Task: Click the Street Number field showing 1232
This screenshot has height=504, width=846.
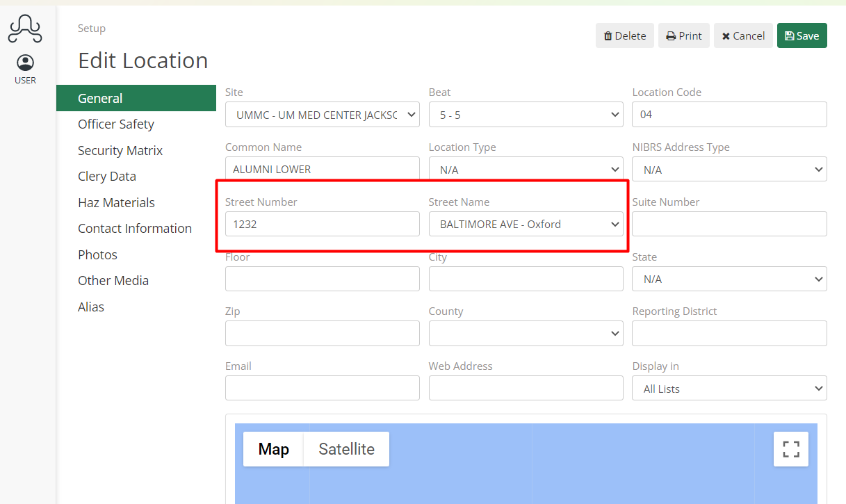Action: tap(322, 224)
